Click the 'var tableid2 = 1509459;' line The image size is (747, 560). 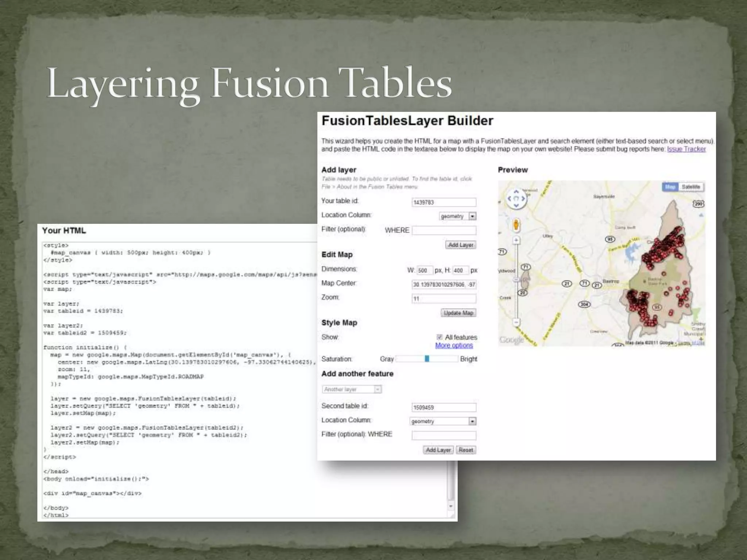[x=85, y=333]
